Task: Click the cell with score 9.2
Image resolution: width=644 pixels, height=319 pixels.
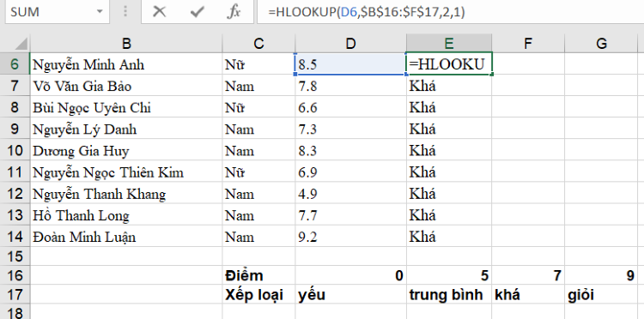Action: click(350, 237)
